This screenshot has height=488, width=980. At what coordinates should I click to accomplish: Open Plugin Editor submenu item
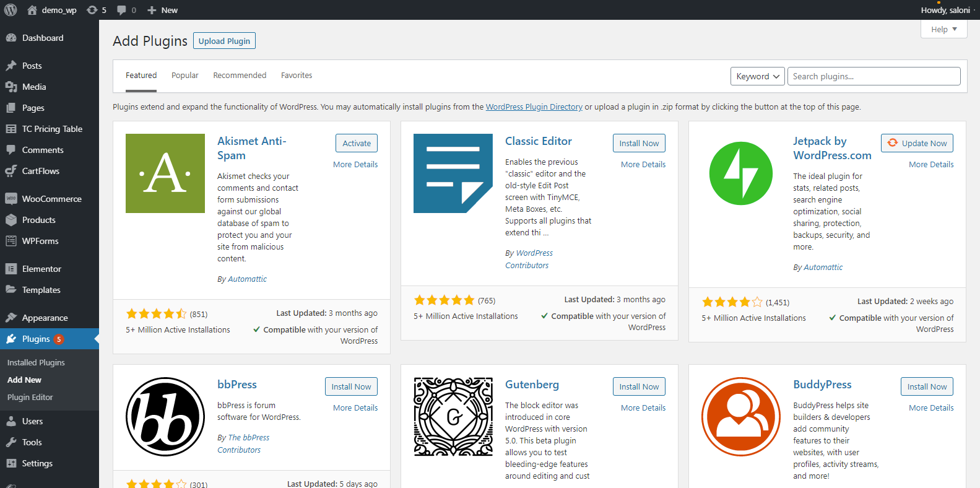[30, 397]
